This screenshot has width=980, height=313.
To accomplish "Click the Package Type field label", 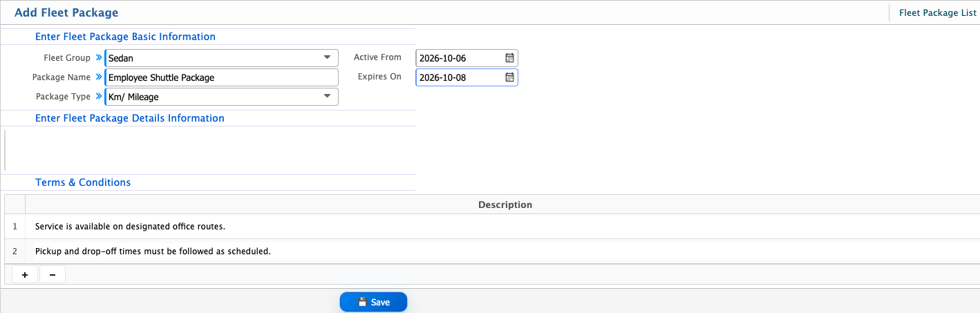I will tap(63, 97).
